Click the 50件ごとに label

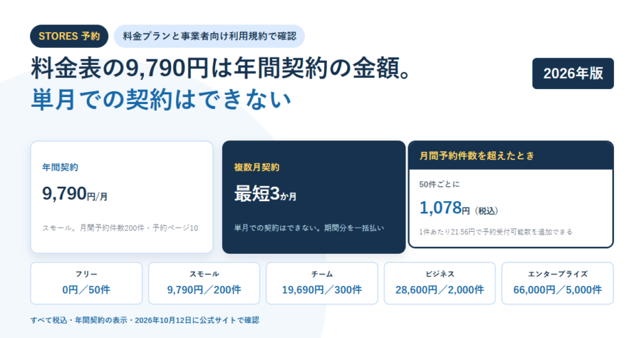(x=439, y=185)
